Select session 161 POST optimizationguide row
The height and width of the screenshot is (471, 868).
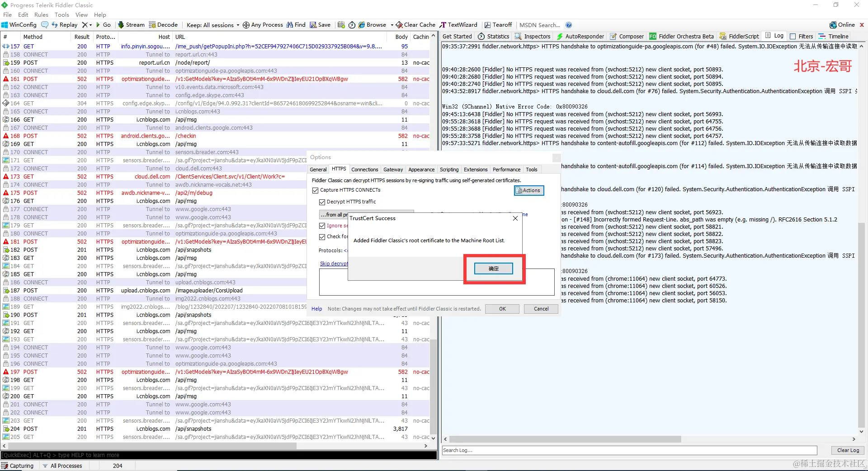click(216, 79)
